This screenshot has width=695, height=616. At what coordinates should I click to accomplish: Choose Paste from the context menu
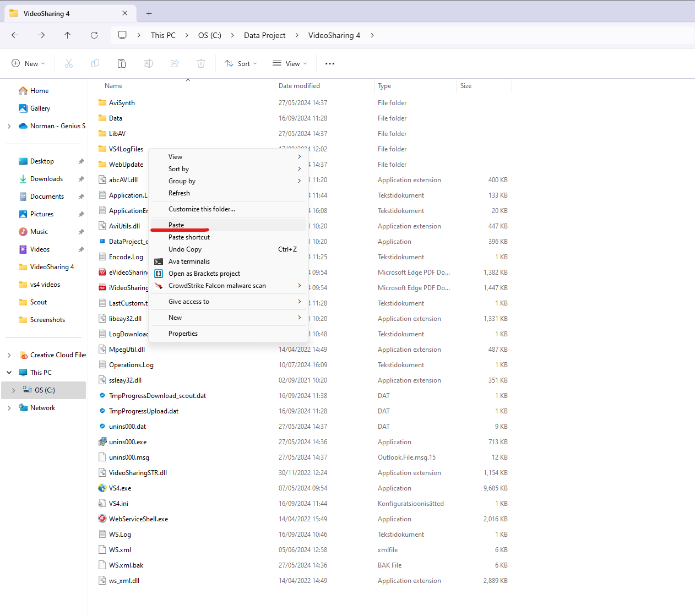coord(228,225)
